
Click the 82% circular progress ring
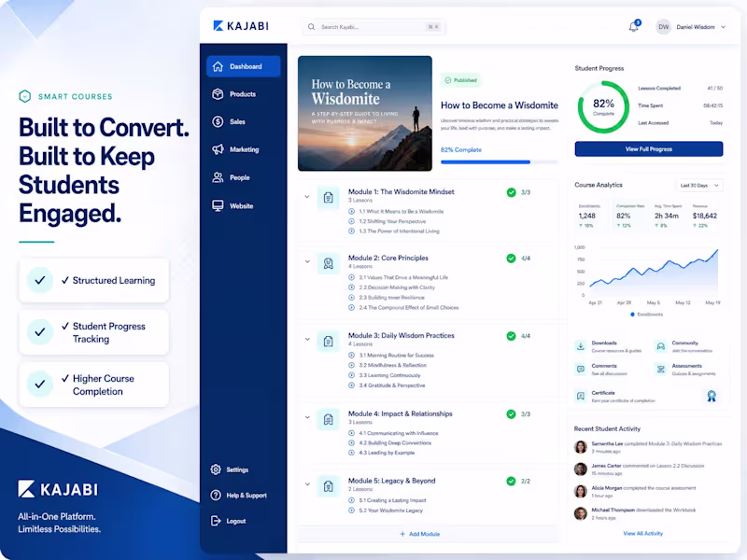pyautogui.click(x=603, y=107)
